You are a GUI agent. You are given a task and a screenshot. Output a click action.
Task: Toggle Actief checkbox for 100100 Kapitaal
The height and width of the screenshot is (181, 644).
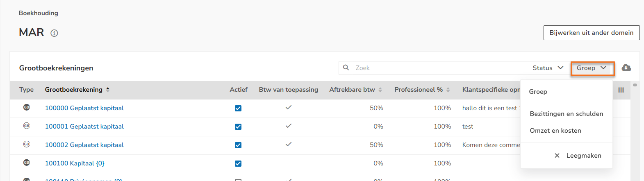(x=238, y=163)
